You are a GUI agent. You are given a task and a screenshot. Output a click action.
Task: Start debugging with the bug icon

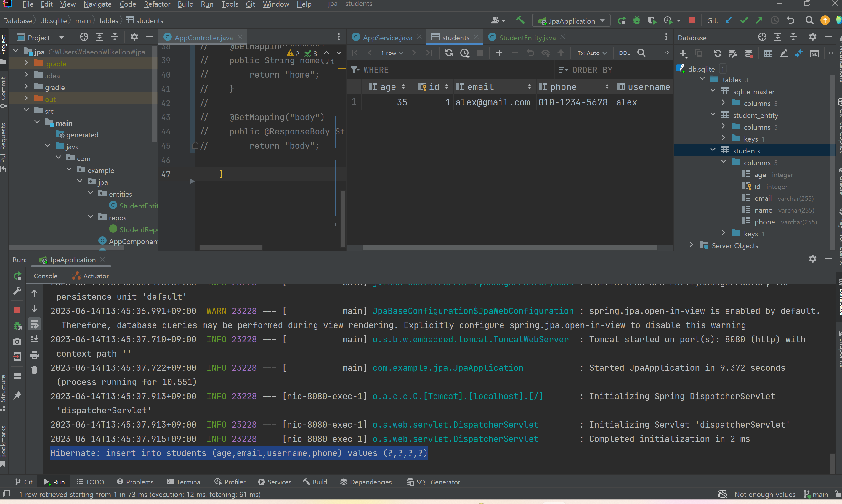[636, 21]
